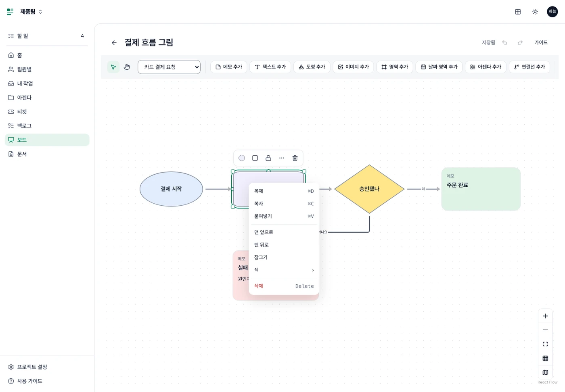Viewport: 565px width, 392px height.
Task: Expand the 색 submenu in context menu
Action: point(284,270)
